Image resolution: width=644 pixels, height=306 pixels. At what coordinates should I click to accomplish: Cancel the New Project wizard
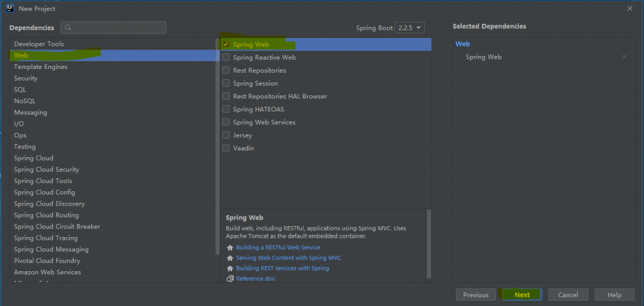pyautogui.click(x=568, y=294)
